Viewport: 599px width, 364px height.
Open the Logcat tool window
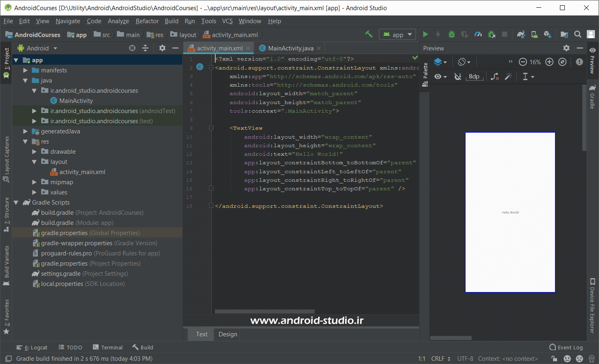click(x=32, y=347)
